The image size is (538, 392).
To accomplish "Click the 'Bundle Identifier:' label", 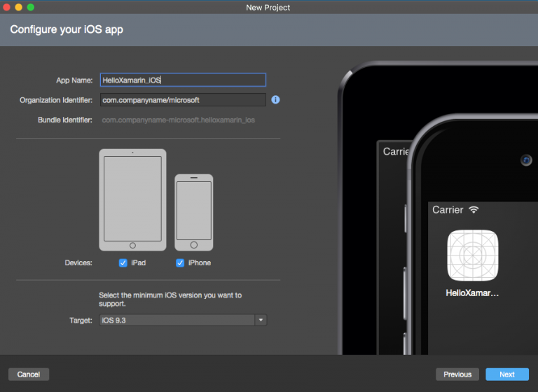I will (x=65, y=120).
